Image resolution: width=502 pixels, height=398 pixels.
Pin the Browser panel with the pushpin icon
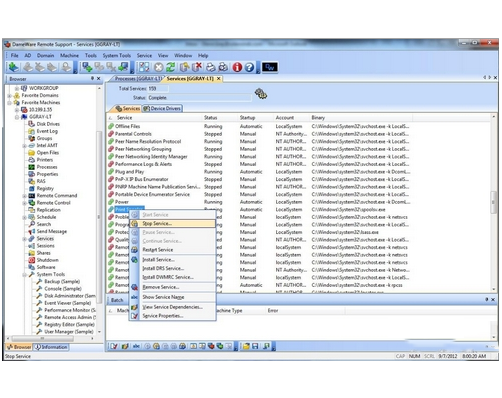92,79
